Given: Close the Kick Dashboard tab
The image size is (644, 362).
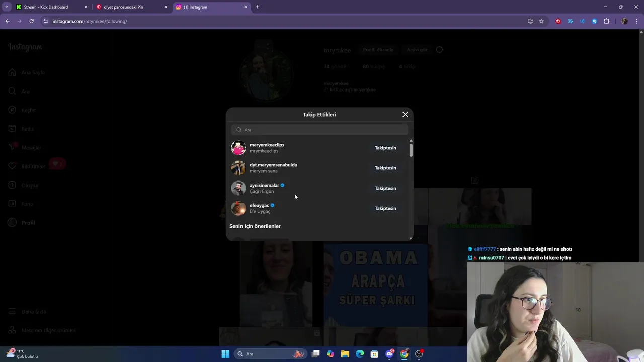Looking at the screenshot, I should 86,7.
